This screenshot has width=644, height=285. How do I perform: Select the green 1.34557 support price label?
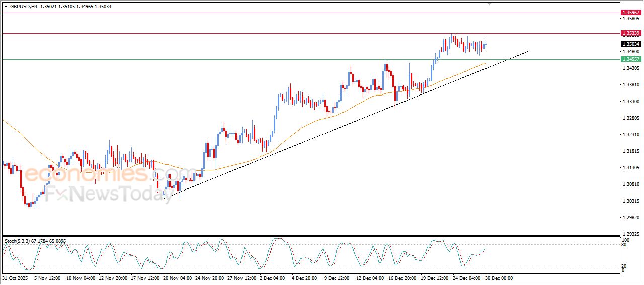pyautogui.click(x=631, y=59)
